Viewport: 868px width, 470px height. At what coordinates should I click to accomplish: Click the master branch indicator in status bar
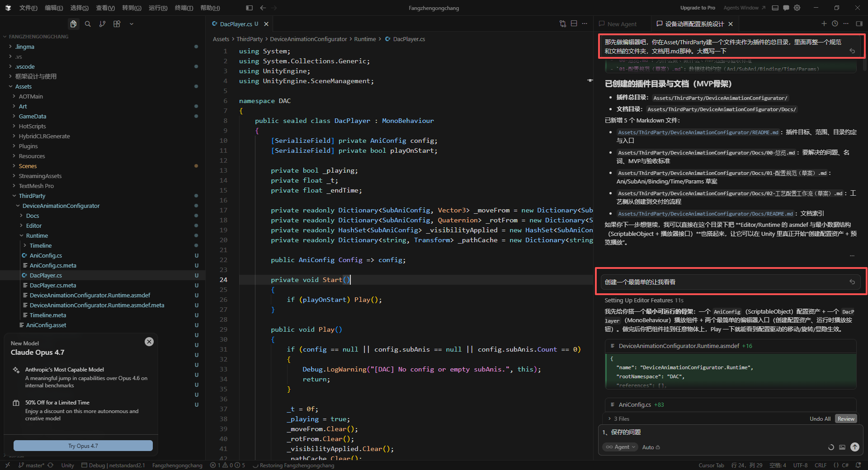(32, 465)
